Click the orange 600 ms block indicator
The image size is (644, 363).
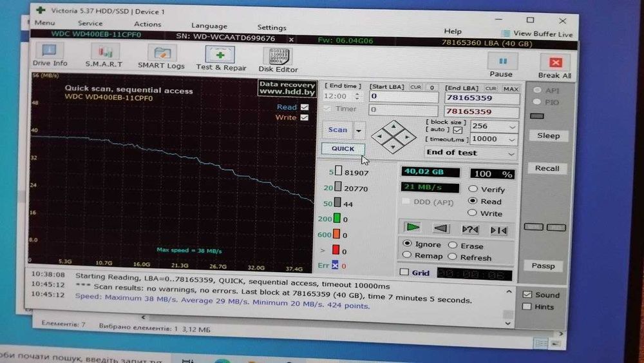coord(336,234)
